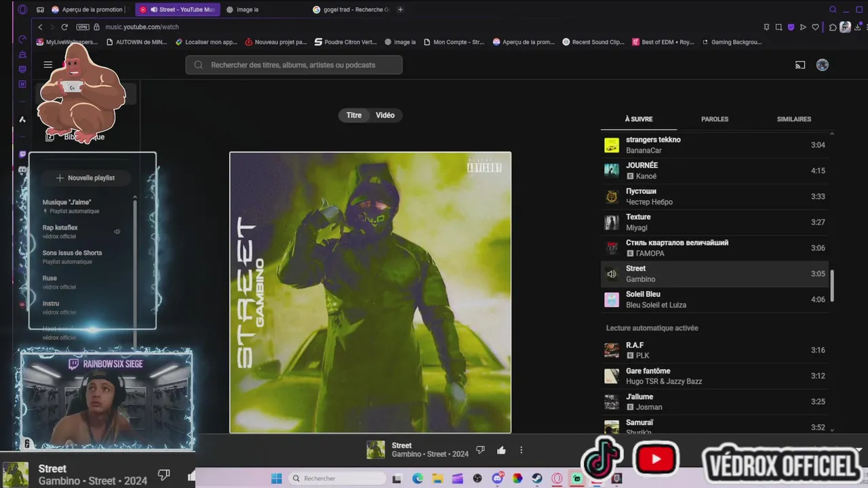Open the PAROLES tab

click(715, 119)
